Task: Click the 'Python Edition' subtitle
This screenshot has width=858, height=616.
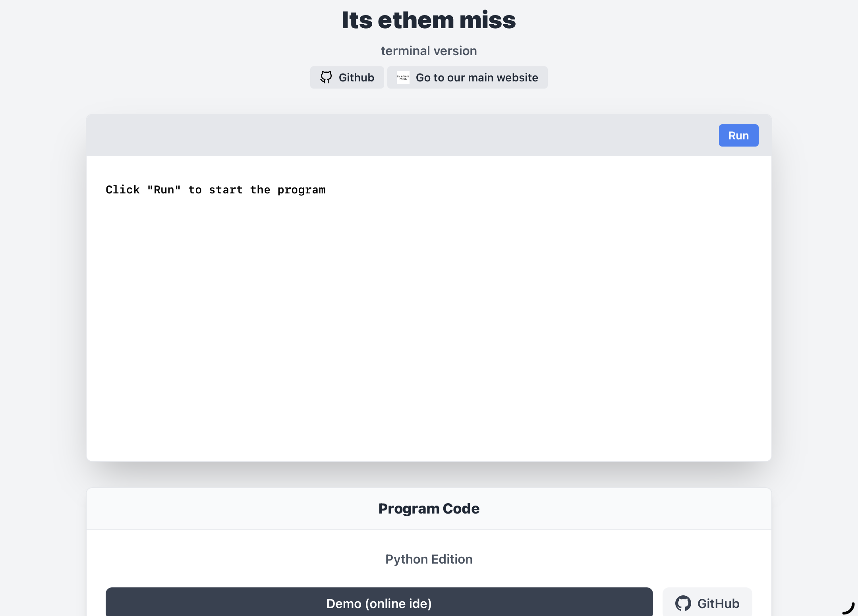Action: pyautogui.click(x=429, y=559)
